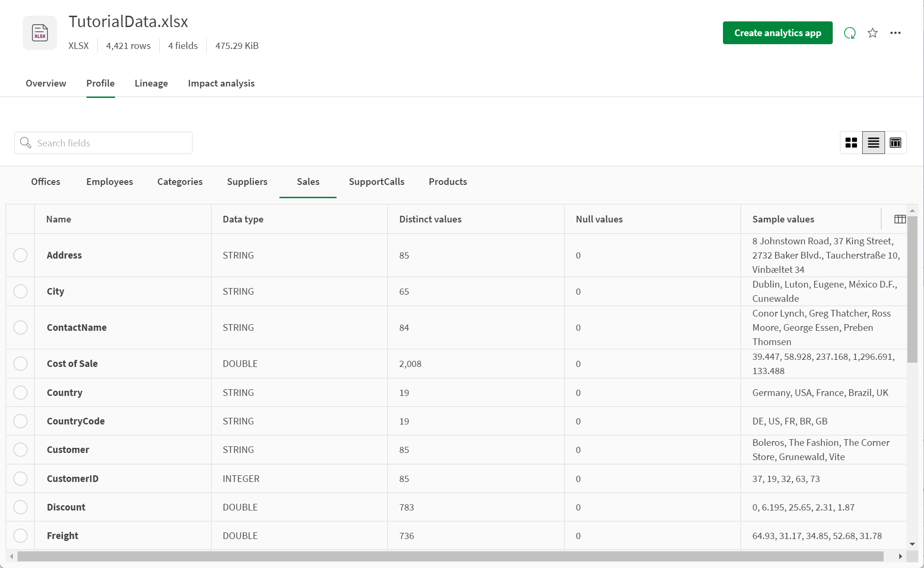Click the Create analytics app button
The height and width of the screenshot is (568, 924).
point(778,32)
